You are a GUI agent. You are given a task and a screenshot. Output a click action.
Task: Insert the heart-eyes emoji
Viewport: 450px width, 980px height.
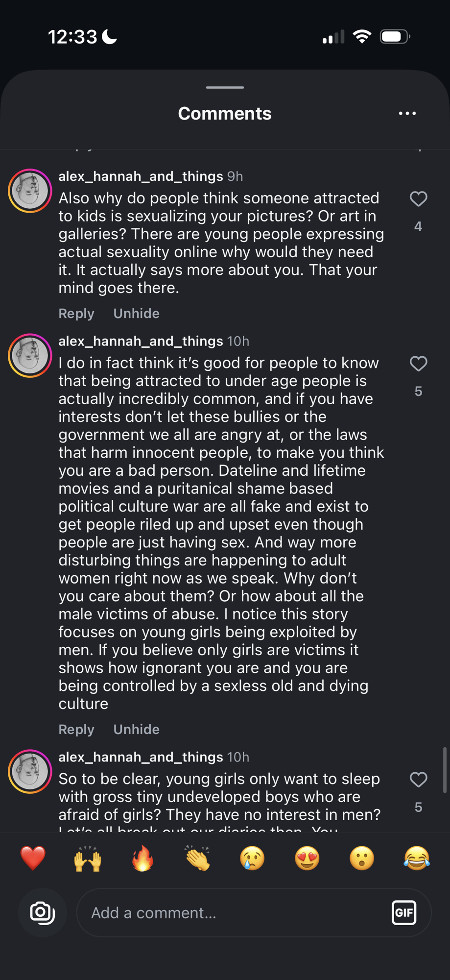[307, 858]
